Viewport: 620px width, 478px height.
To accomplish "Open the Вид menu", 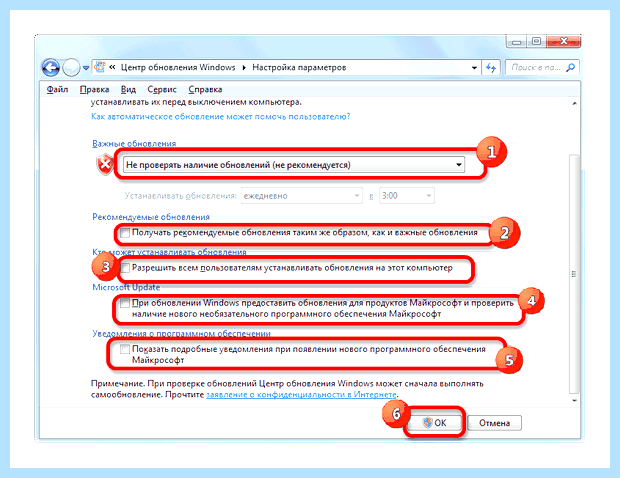I will click(x=128, y=89).
